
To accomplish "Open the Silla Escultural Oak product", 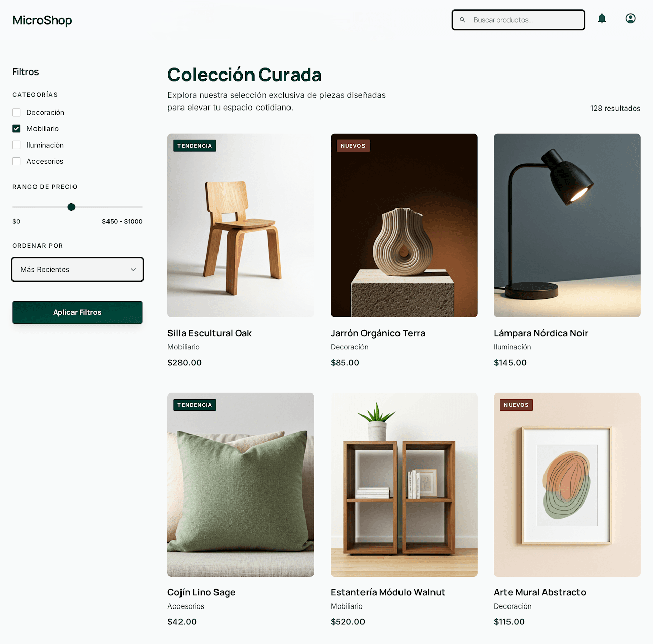I will (209, 333).
